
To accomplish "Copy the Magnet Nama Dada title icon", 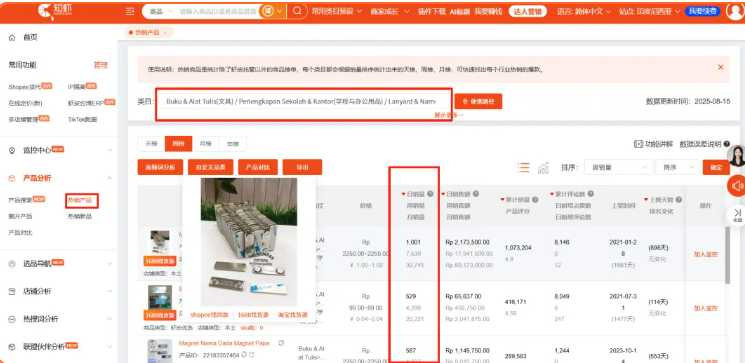I will point(281,343).
